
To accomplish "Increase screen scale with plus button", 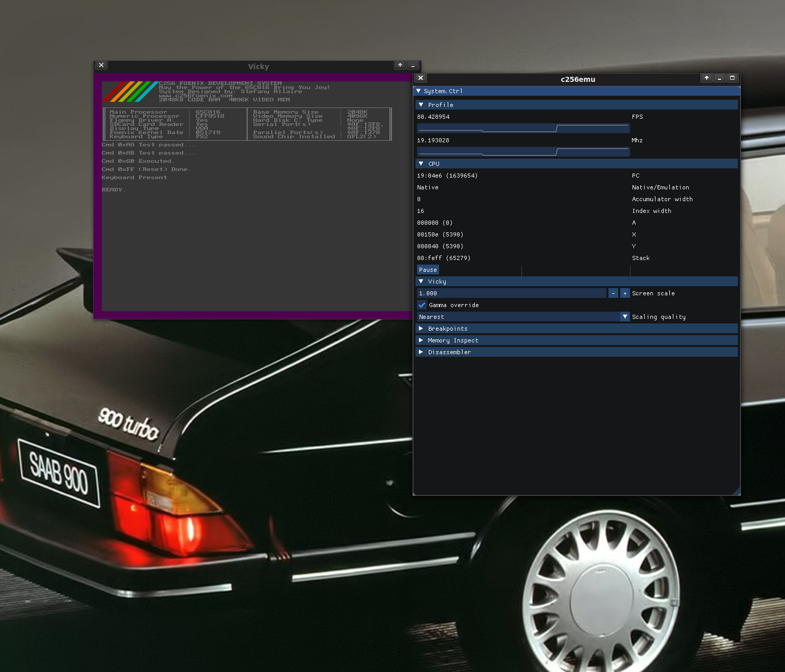I will [x=625, y=293].
